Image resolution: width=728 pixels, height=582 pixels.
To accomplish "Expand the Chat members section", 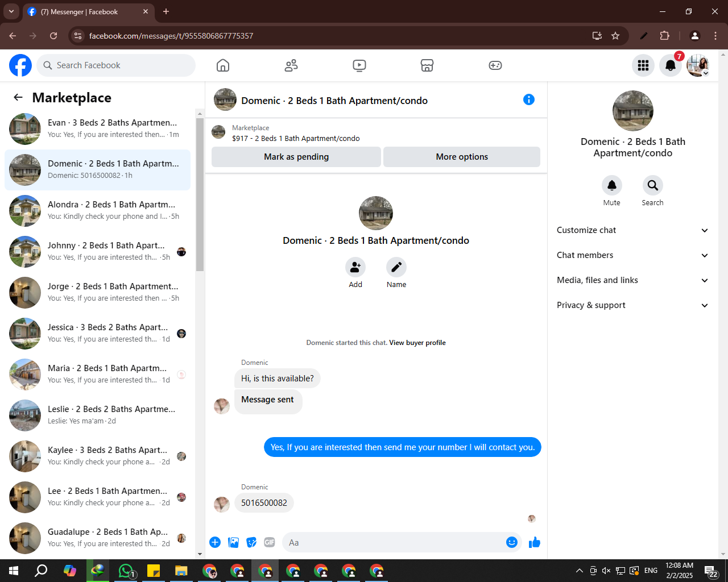I will [632, 255].
